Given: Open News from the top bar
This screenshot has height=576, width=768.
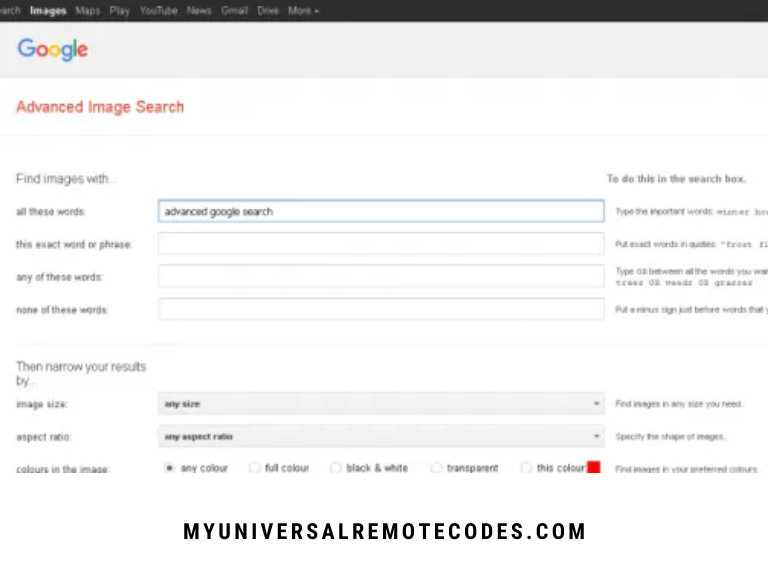Looking at the screenshot, I should (199, 11).
